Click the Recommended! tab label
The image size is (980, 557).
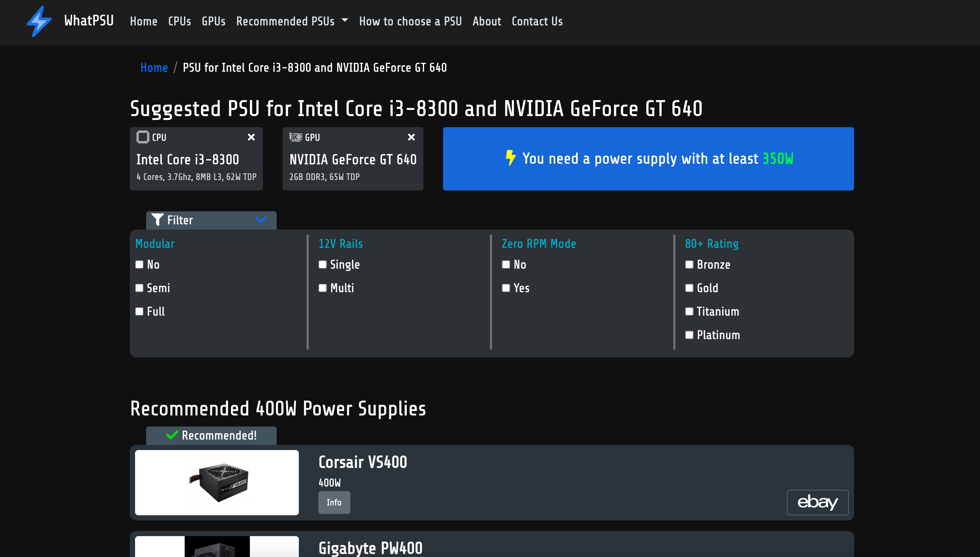click(x=219, y=435)
